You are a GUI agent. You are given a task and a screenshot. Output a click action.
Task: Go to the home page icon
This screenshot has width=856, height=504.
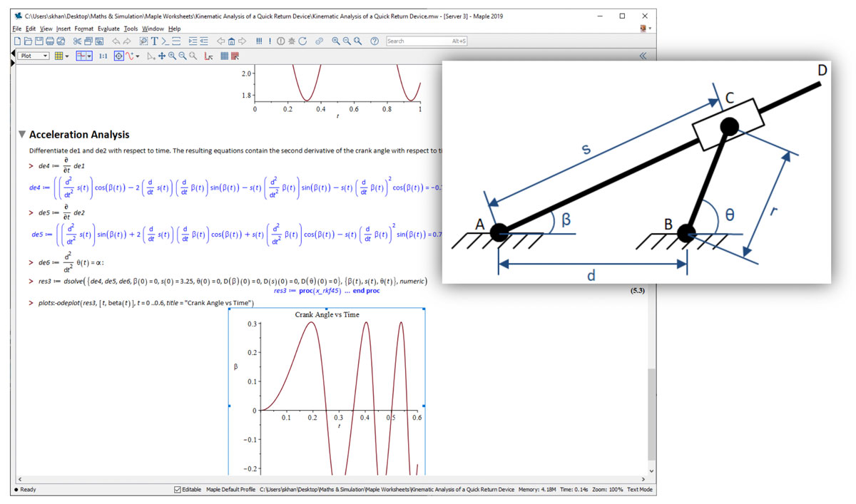coord(231,41)
